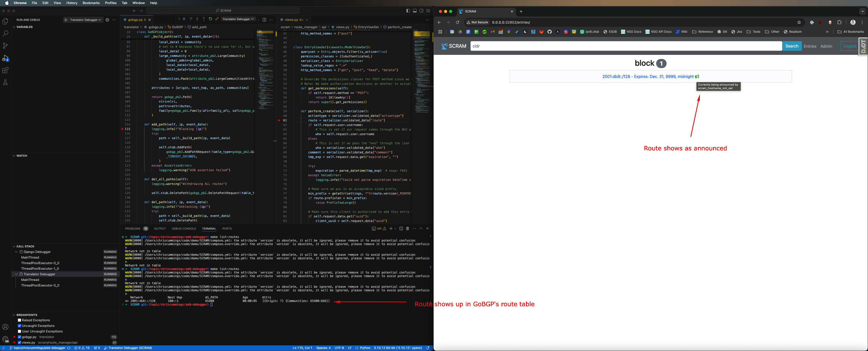This screenshot has height=351, width=868.
Task: Uncheck the views.py breakpoint at line 61
Action: pos(20,343)
